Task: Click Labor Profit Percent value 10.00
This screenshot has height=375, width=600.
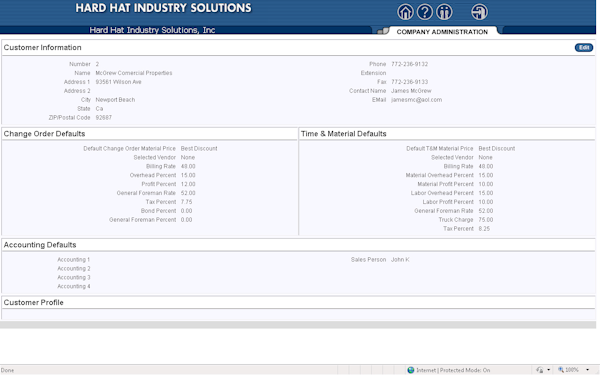Action: (x=486, y=202)
